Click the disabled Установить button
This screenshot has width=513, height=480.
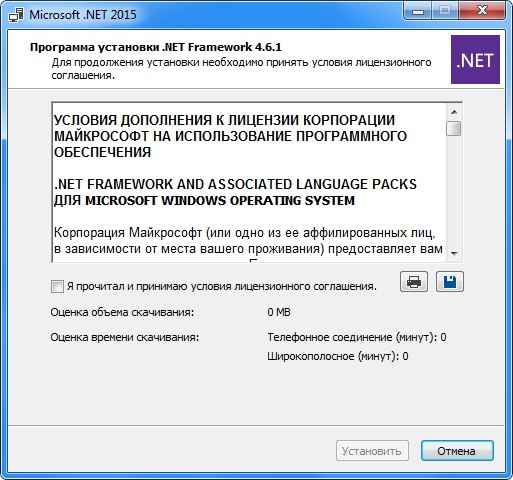pos(372,451)
